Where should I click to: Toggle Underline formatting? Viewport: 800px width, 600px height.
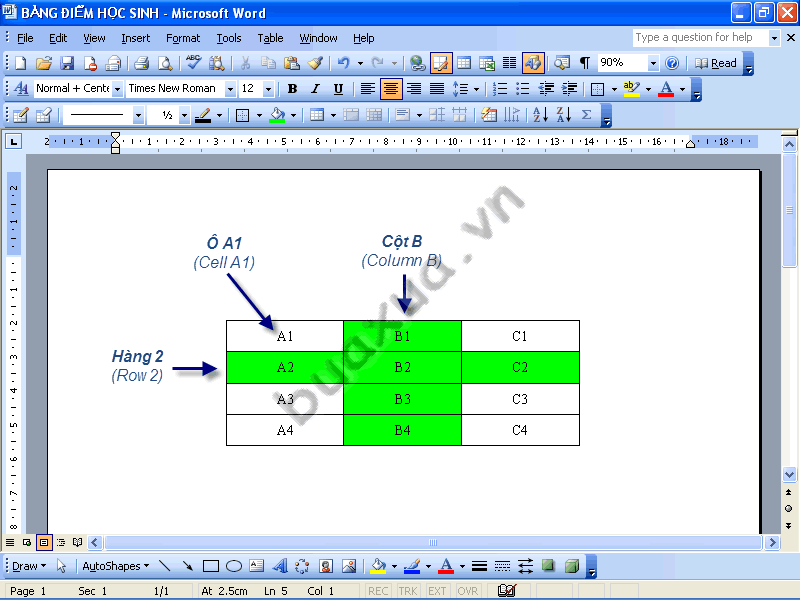click(338, 89)
